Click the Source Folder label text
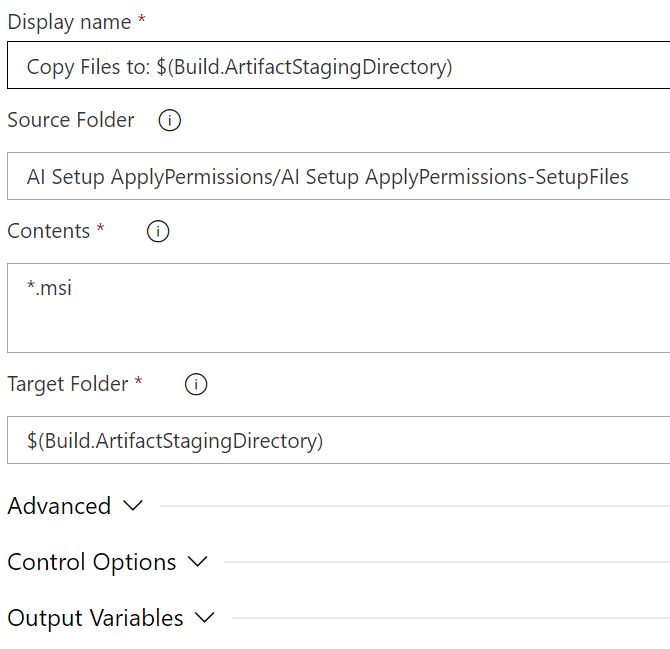This screenshot has height=649, width=670. 71,120
